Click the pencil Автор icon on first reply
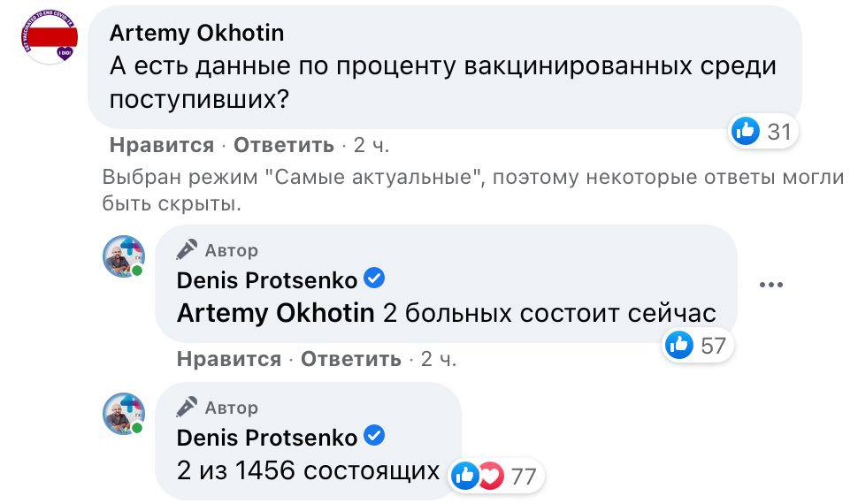 187,250
